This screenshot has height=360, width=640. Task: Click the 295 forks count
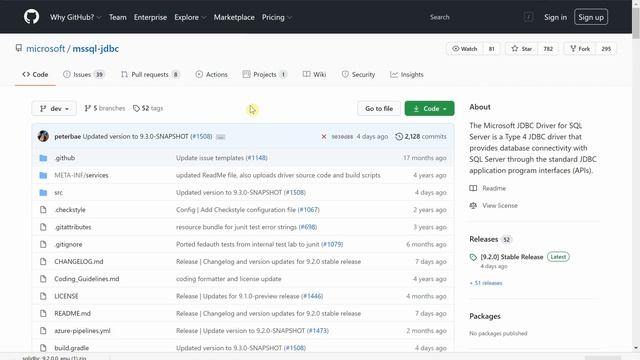(x=606, y=49)
